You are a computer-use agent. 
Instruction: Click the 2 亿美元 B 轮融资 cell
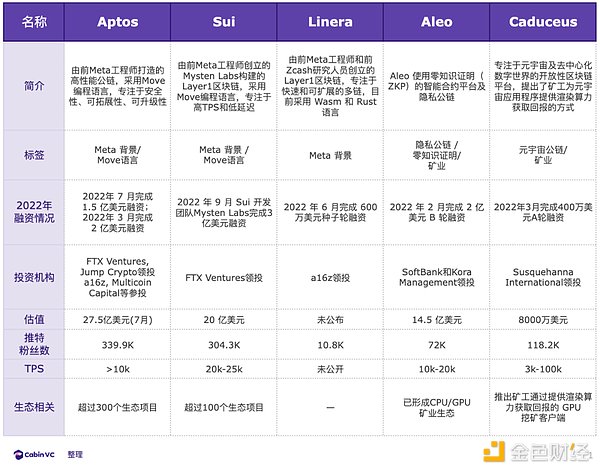(x=437, y=212)
